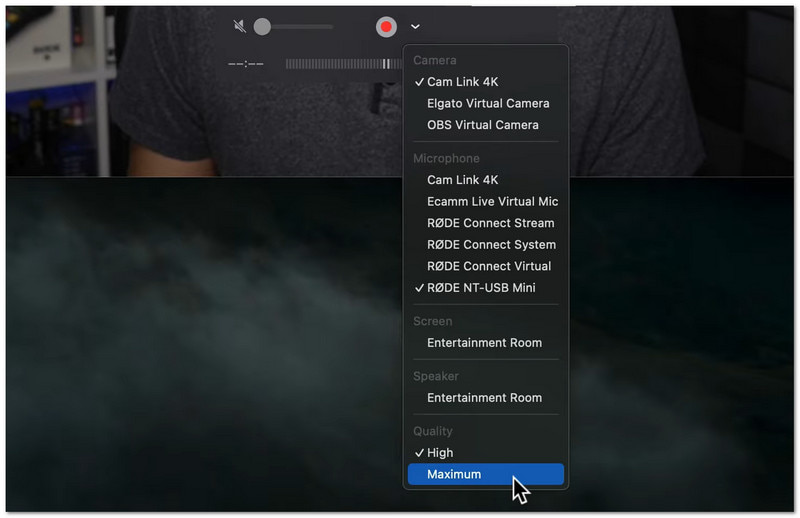Choose Entertainment Room under Screen
Screen dimensions: 800x518
click(486, 343)
